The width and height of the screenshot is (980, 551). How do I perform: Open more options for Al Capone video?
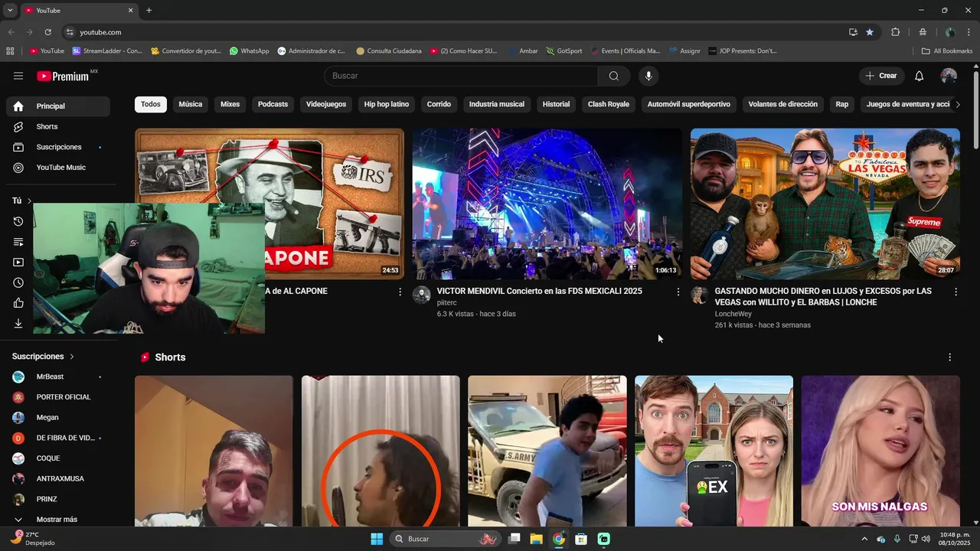(400, 292)
